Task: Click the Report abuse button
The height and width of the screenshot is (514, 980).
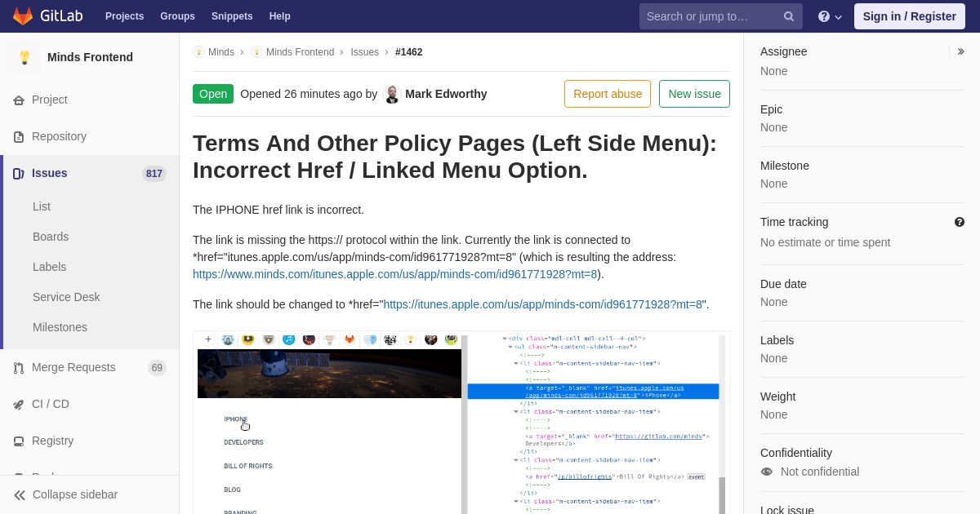Action: tap(608, 94)
